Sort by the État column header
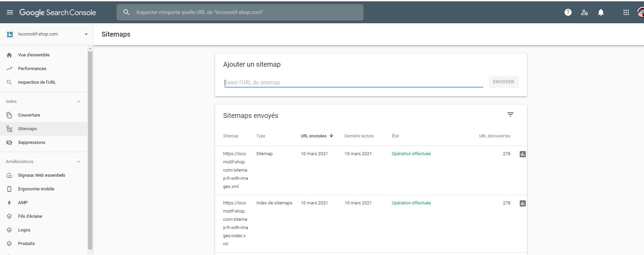This screenshot has height=255, width=644. point(395,136)
